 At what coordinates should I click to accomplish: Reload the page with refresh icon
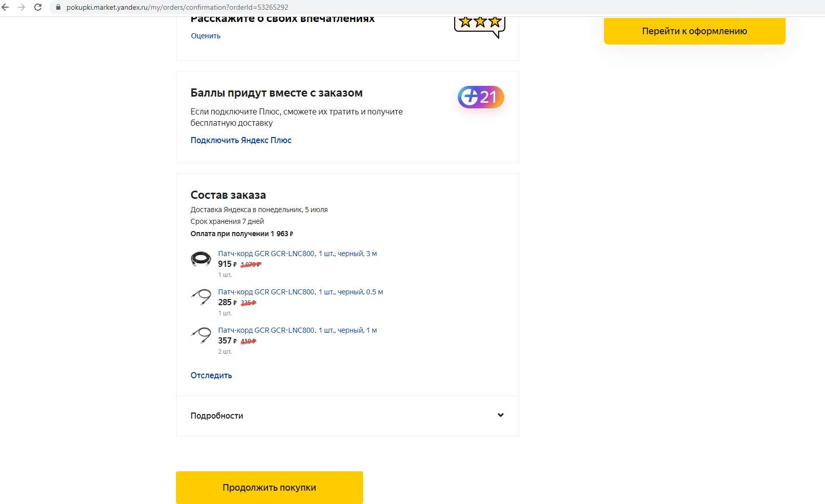[38, 7]
